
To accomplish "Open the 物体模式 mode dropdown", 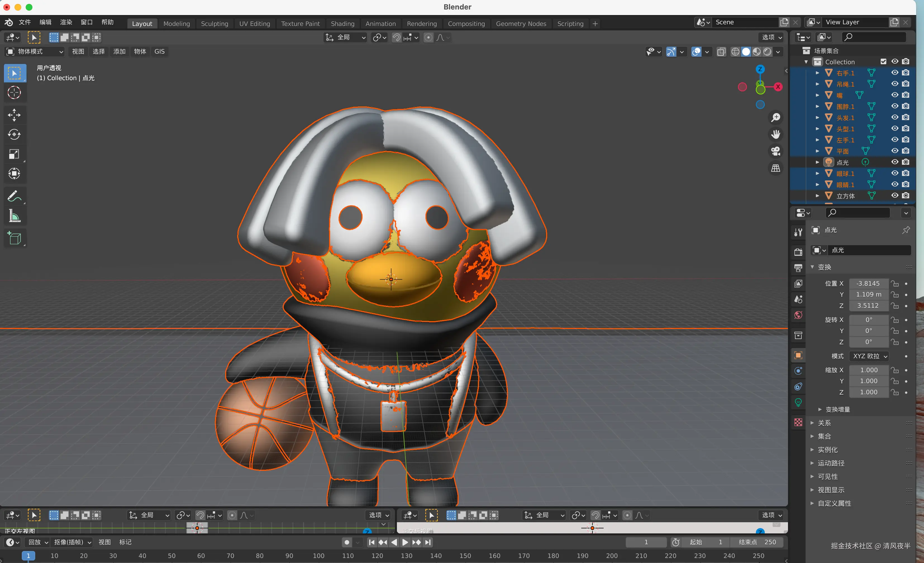I will pyautogui.click(x=35, y=52).
